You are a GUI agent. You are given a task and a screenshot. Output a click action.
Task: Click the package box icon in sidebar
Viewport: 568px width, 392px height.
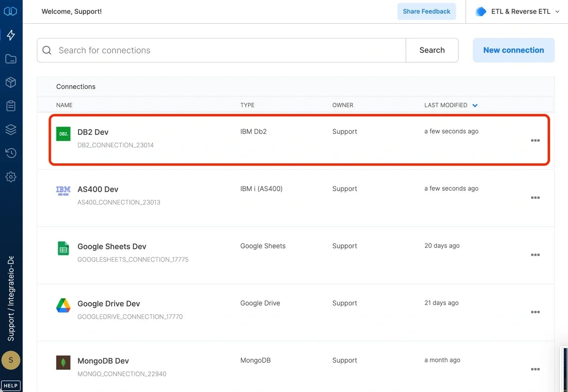(x=10, y=82)
